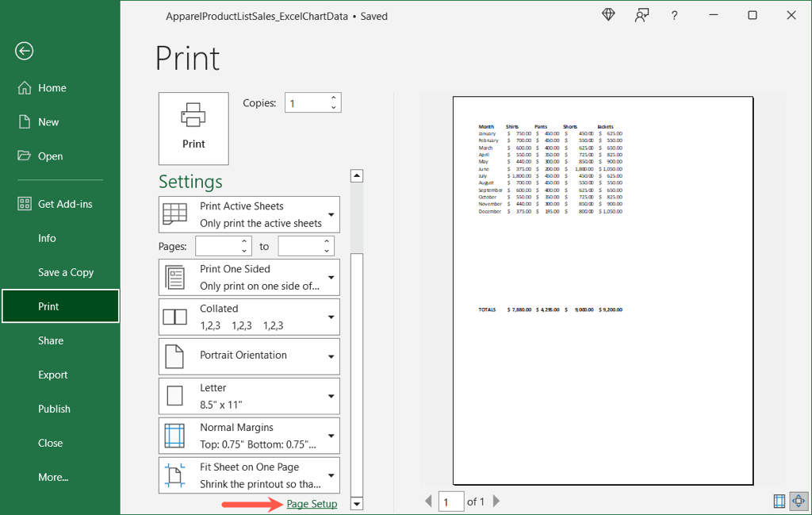Click the Copies number field

click(x=307, y=103)
